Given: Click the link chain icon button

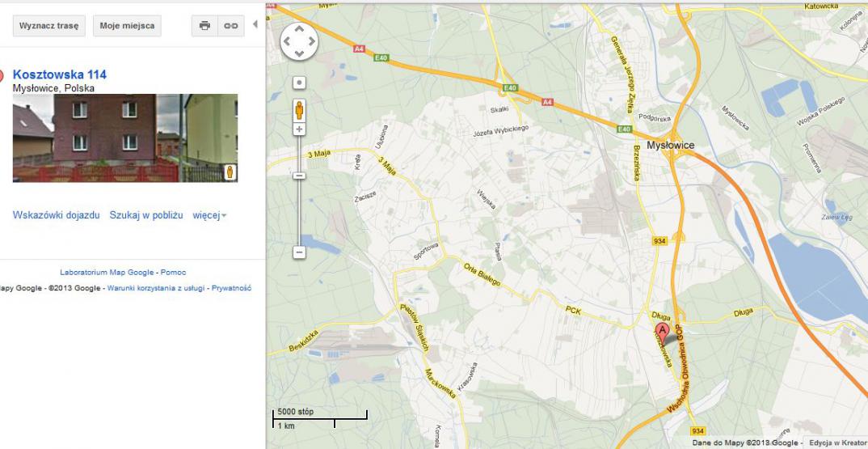Looking at the screenshot, I should coord(231,26).
